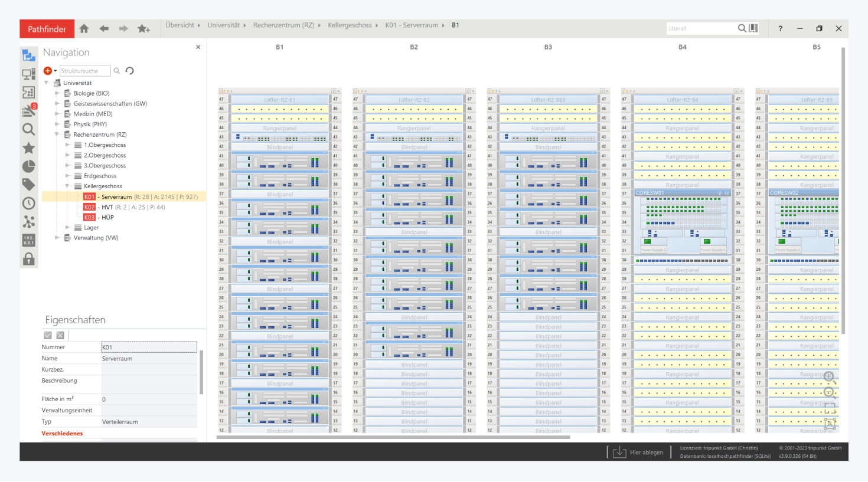868x482 pixels.
Task: Open the history clock sidebar icon
Action: point(28,204)
